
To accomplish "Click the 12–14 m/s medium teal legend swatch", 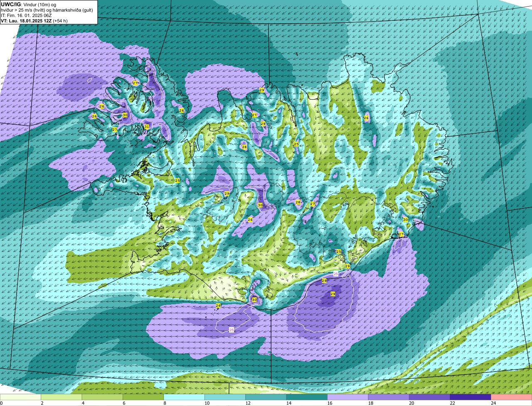I will (266, 397).
